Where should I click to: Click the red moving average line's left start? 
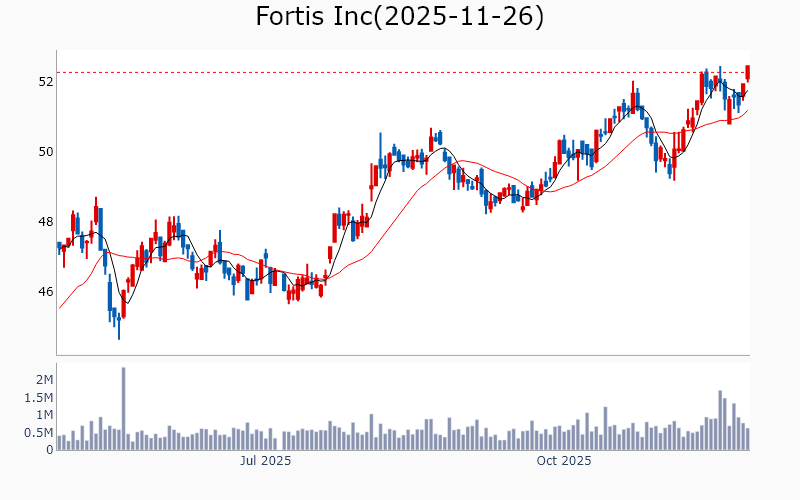(60, 307)
